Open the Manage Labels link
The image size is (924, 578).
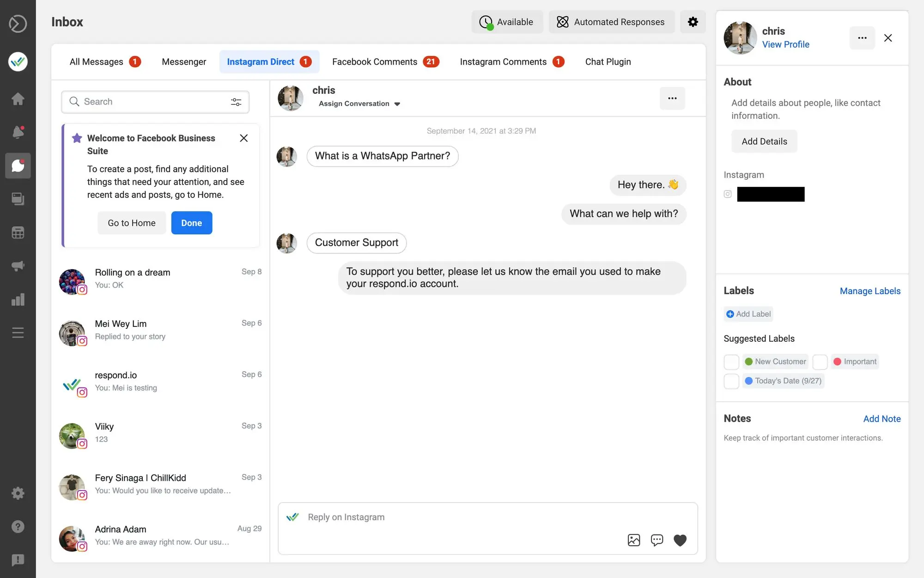click(870, 291)
